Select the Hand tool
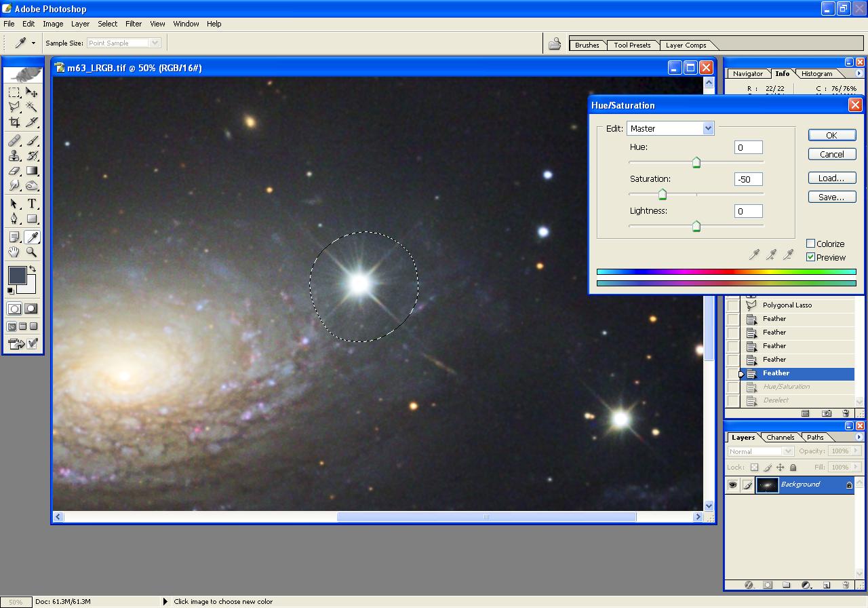 click(14, 252)
